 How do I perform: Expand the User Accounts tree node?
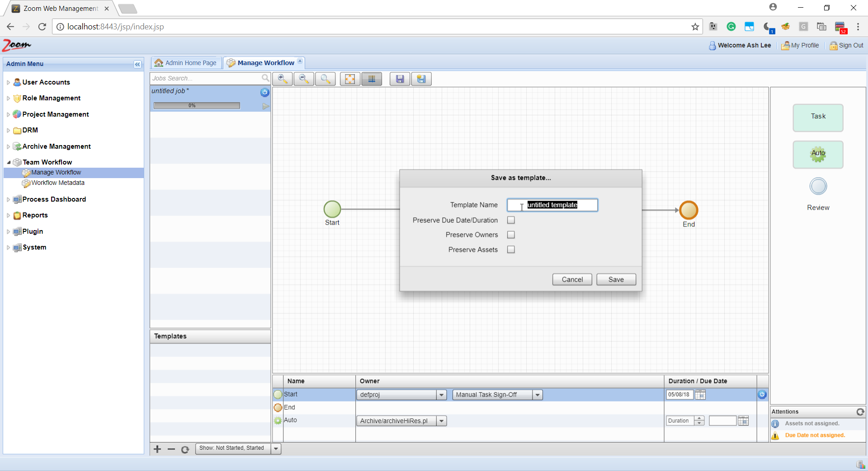(x=8, y=82)
